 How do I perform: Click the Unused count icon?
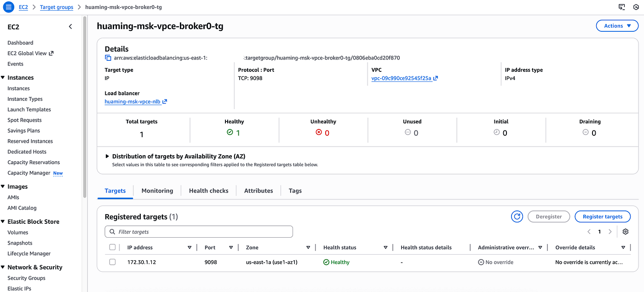408,133
